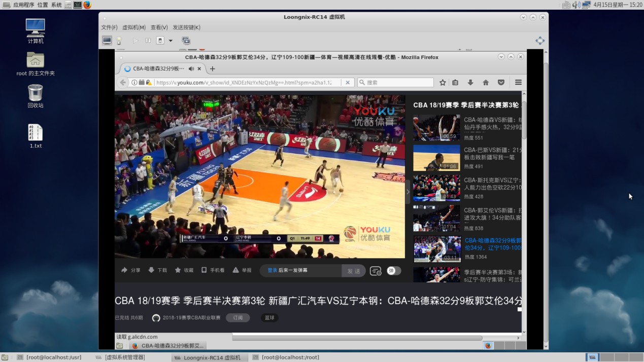
Task: Open 2018-19赛季CBA职业联赛 channel link
Action: click(x=191, y=318)
